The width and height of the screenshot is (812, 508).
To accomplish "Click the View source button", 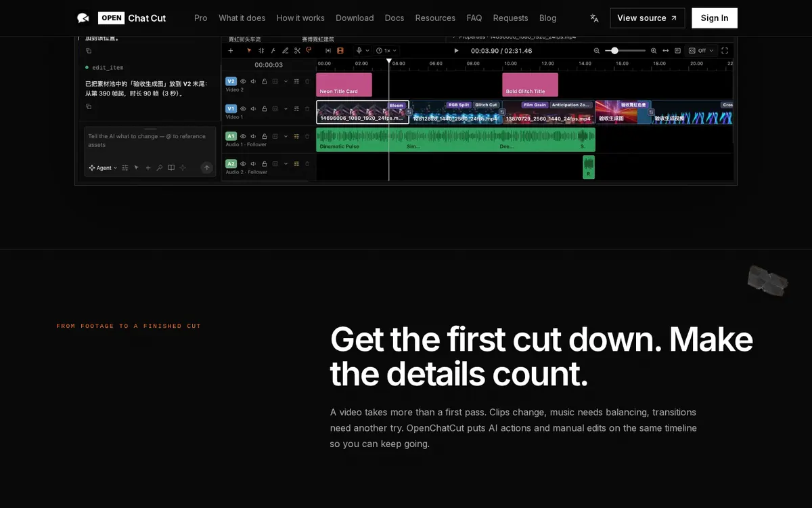I will (648, 18).
